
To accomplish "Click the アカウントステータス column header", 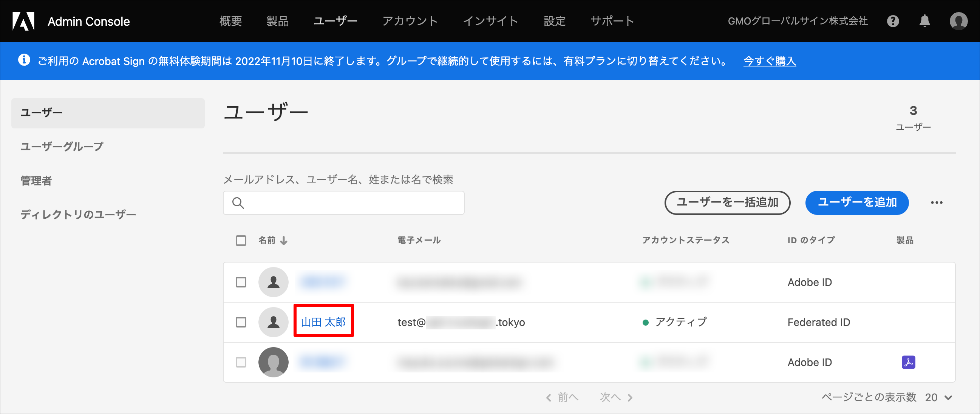I will 686,241.
